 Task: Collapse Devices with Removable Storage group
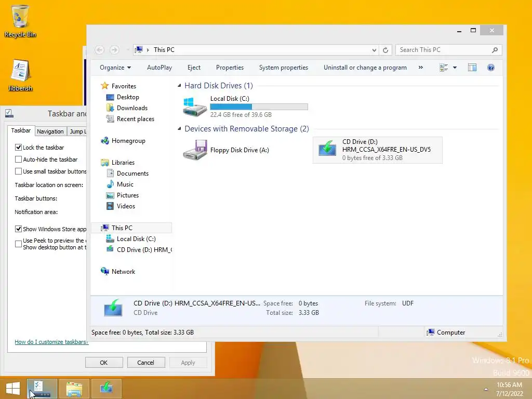click(x=179, y=129)
